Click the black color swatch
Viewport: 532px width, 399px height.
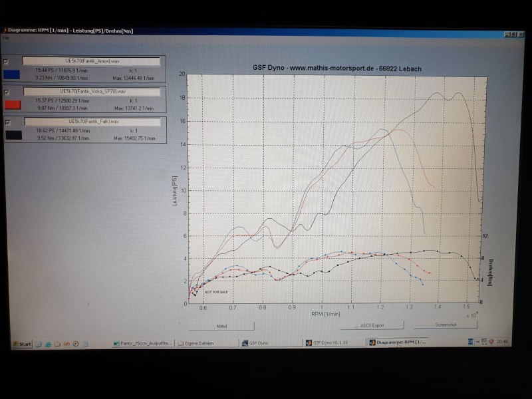[x=13, y=135]
